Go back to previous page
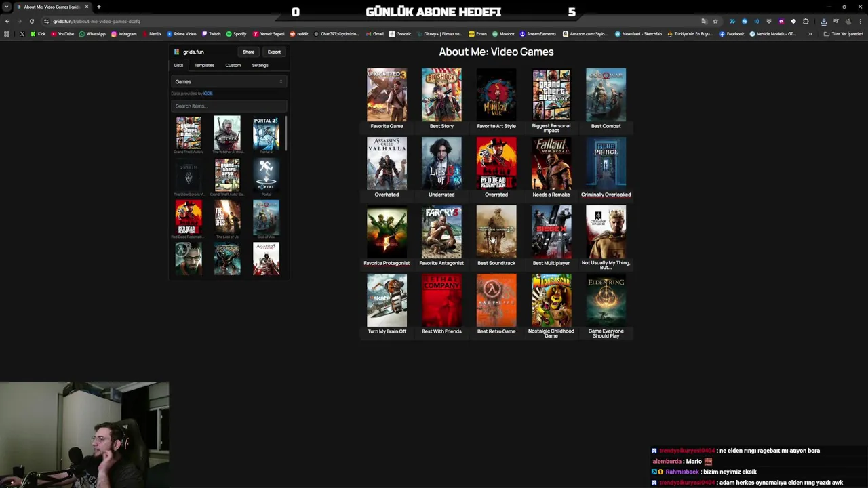The height and width of the screenshot is (488, 868). pyautogui.click(x=7, y=22)
